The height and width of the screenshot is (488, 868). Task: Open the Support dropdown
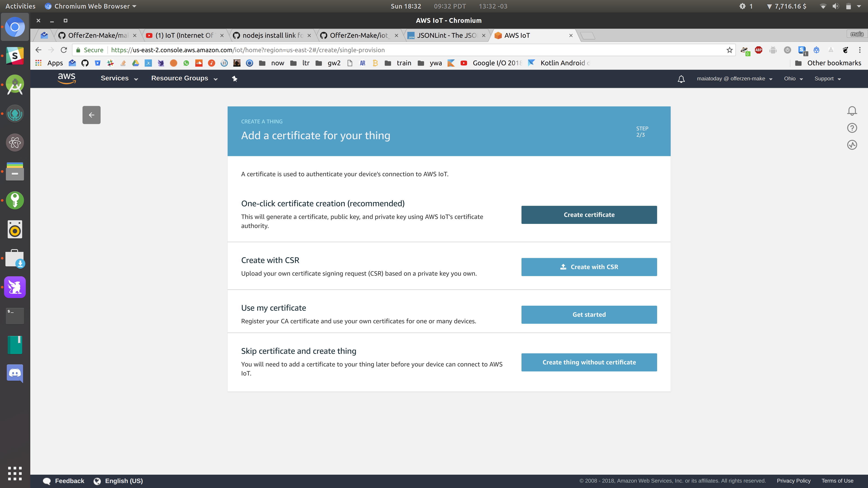click(828, 78)
